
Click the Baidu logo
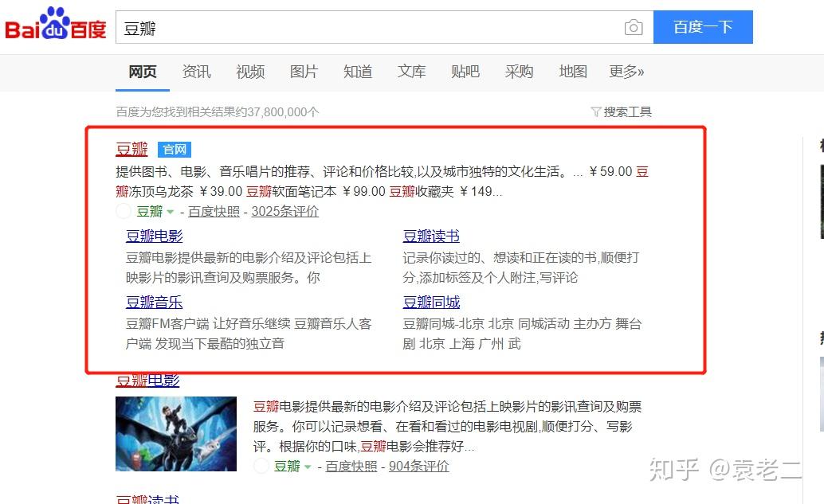56,24
